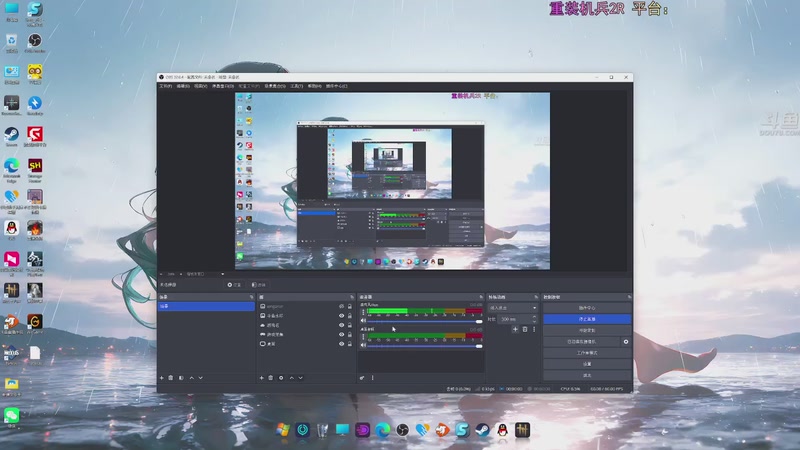This screenshot has height=450, width=800.
Task: Add a new scene with the Scenes dock plus icon
Action: [x=162, y=378]
